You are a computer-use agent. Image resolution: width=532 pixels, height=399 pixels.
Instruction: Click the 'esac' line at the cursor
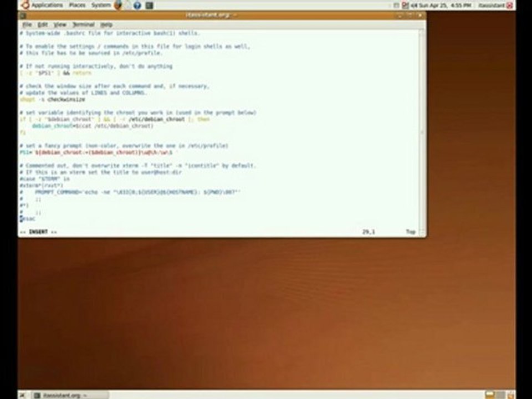[x=28, y=219]
